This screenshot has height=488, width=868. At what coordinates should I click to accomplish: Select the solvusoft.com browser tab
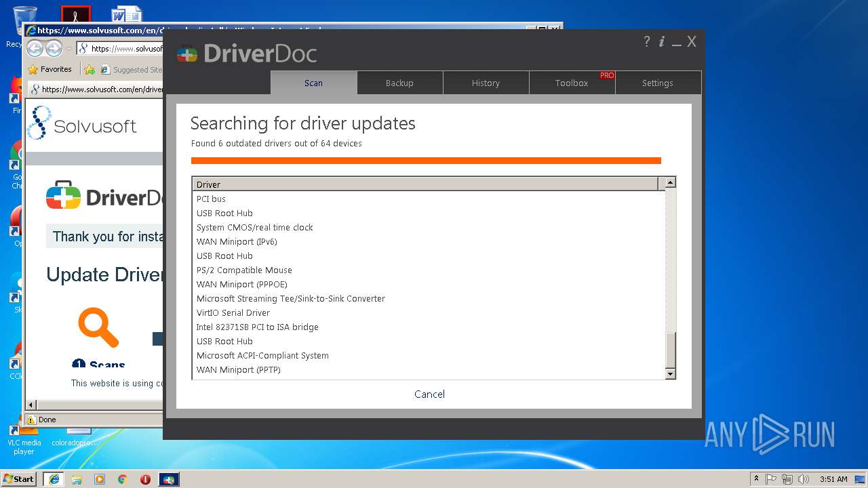point(96,89)
